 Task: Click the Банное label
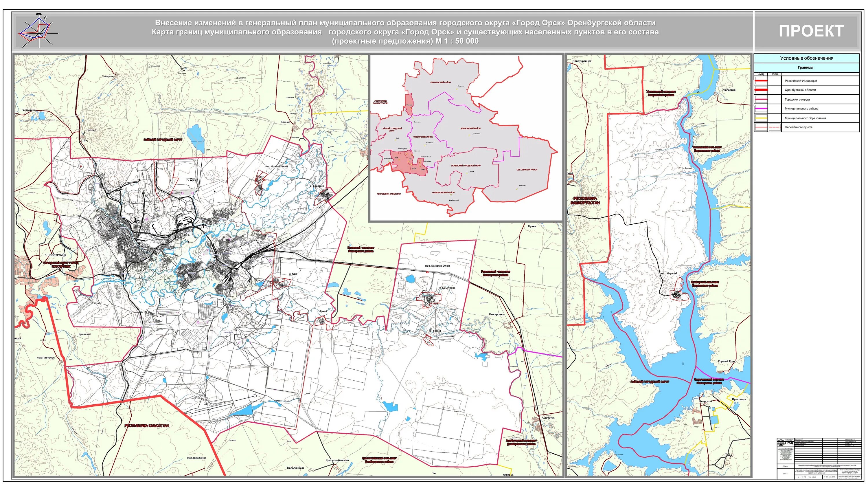pyautogui.click(x=285, y=122)
